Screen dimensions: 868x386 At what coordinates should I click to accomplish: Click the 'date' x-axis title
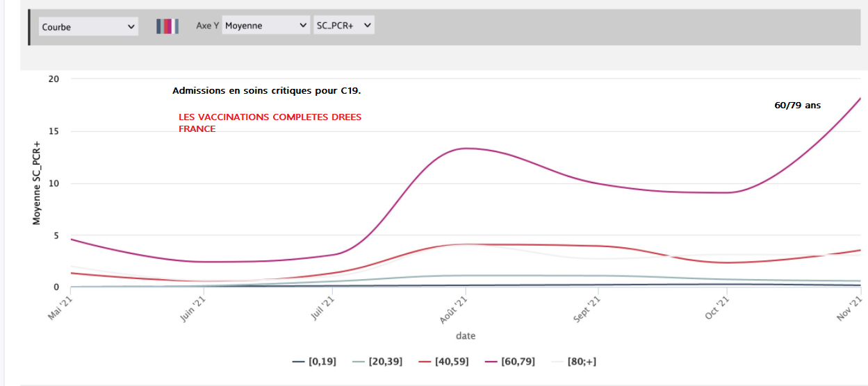pos(465,336)
